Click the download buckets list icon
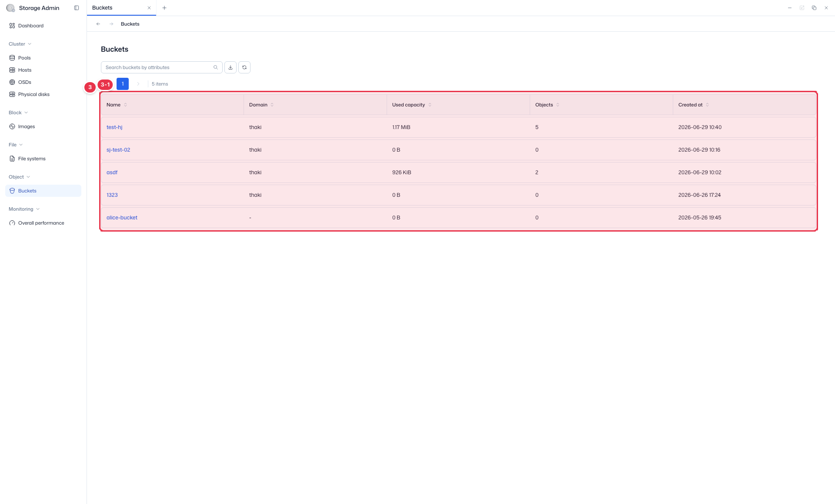This screenshot has width=835, height=504. coord(230,67)
